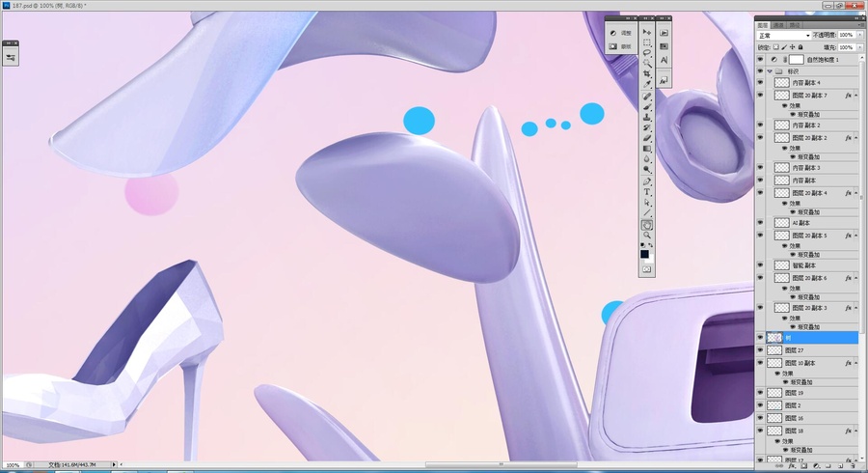Toggle lock all padlock icon
The image size is (868, 473).
(800, 47)
